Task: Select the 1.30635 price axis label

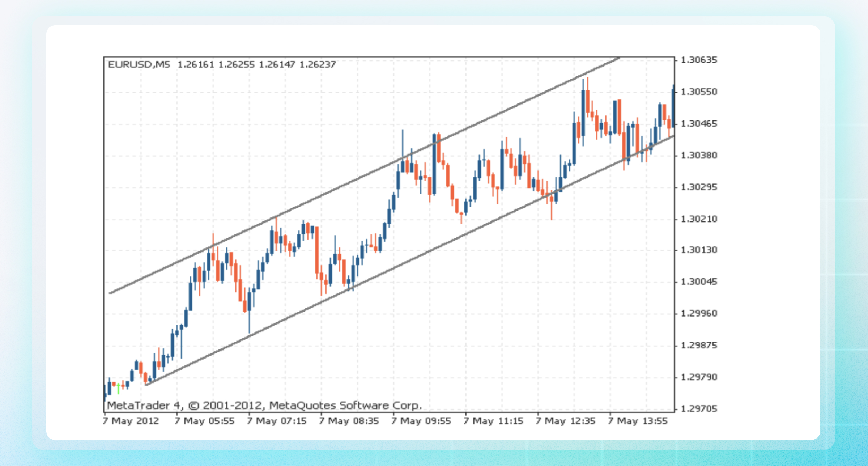Action: click(x=699, y=60)
